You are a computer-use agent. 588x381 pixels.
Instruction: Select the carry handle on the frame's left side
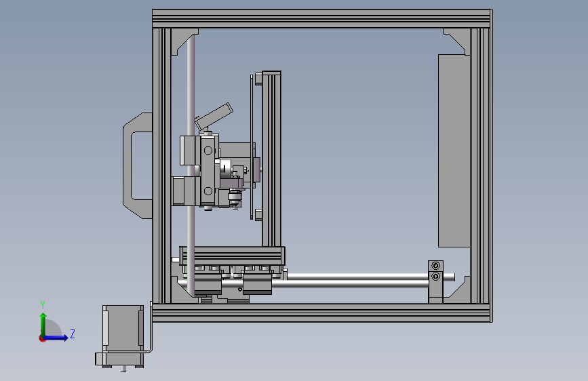click(137, 165)
